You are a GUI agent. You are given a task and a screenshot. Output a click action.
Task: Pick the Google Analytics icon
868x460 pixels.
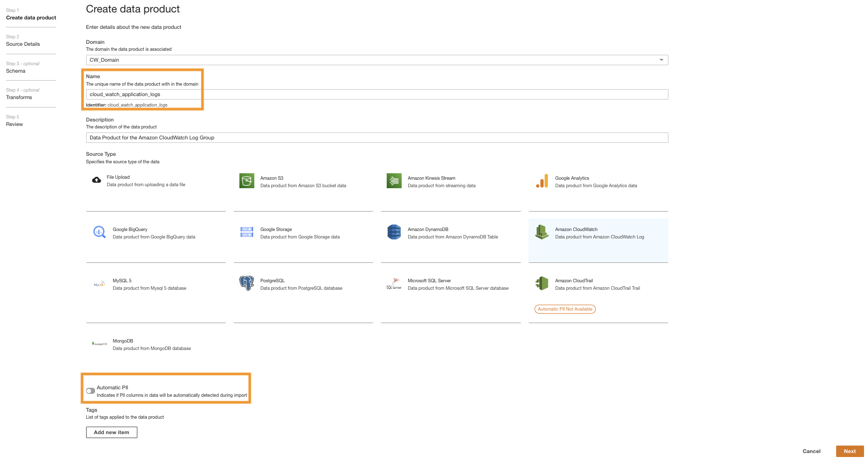[542, 181]
